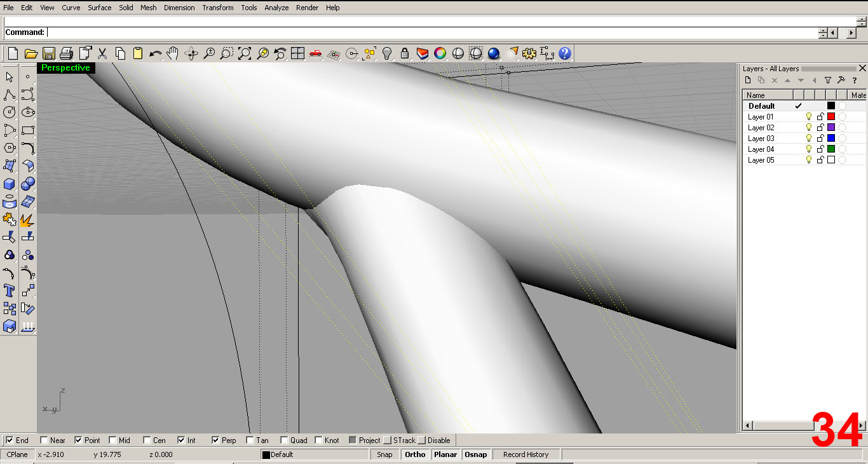The width and height of the screenshot is (868, 464).
Task: Open the Default layer status bar selector
Action: tap(315, 454)
